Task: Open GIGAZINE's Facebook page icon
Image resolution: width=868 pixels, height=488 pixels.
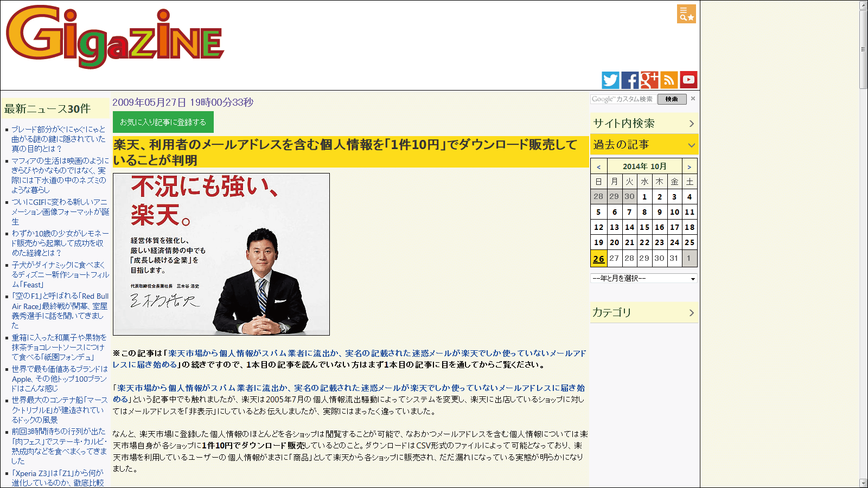Action: pyautogui.click(x=630, y=80)
